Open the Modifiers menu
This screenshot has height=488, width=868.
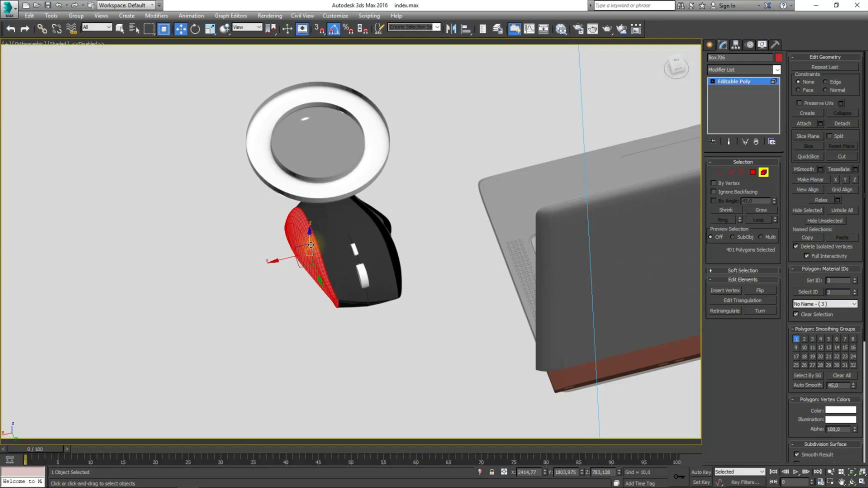pyautogui.click(x=156, y=15)
